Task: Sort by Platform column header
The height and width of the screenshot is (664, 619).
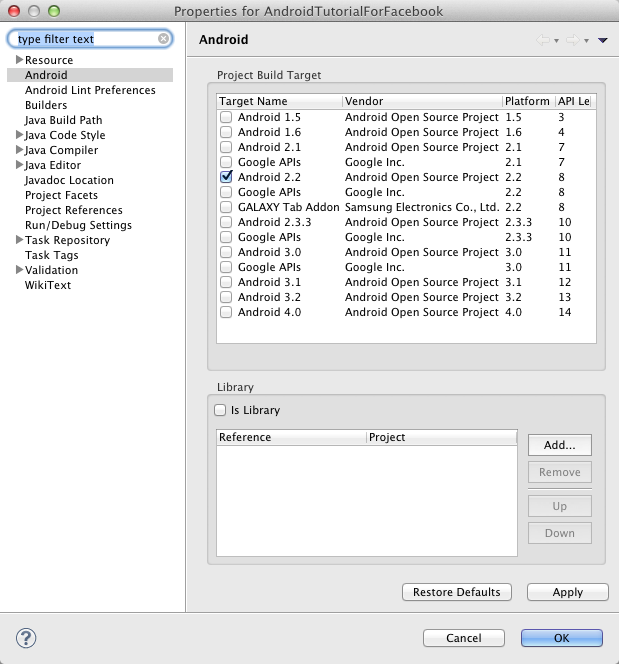Action: coord(529,101)
